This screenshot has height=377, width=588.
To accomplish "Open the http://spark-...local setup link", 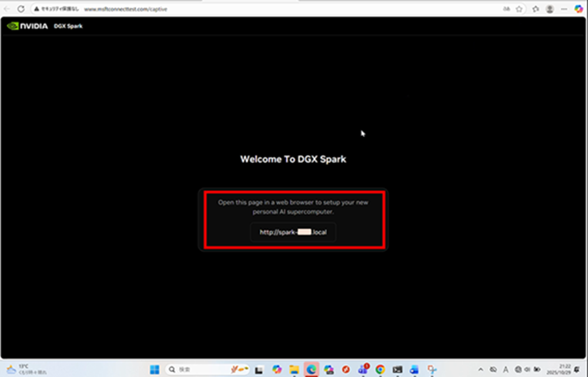I will tap(293, 232).
